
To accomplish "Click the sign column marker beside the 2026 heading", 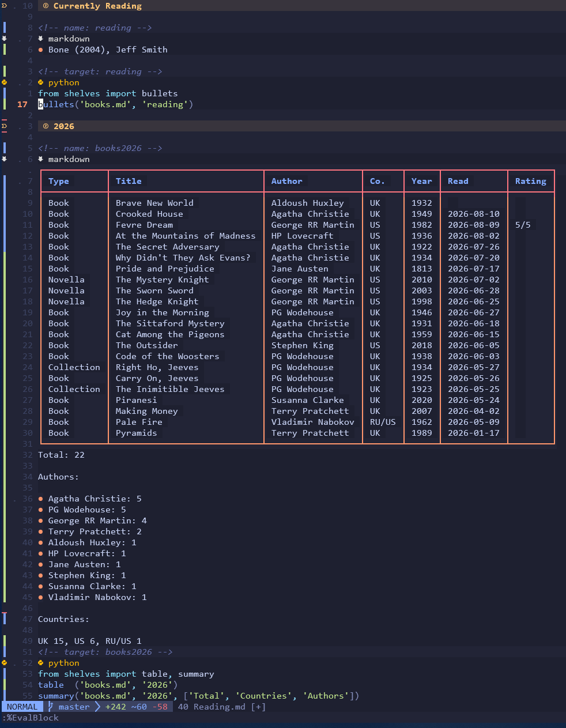I will (x=4, y=126).
